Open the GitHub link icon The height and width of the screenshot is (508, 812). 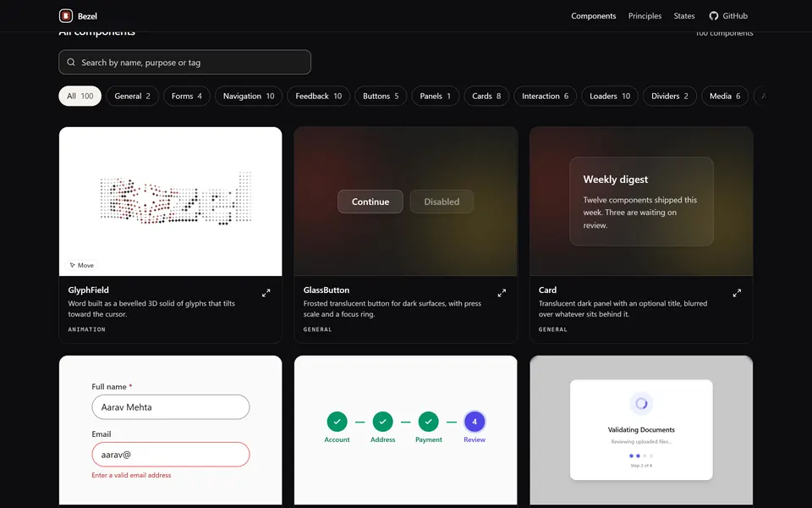click(714, 16)
